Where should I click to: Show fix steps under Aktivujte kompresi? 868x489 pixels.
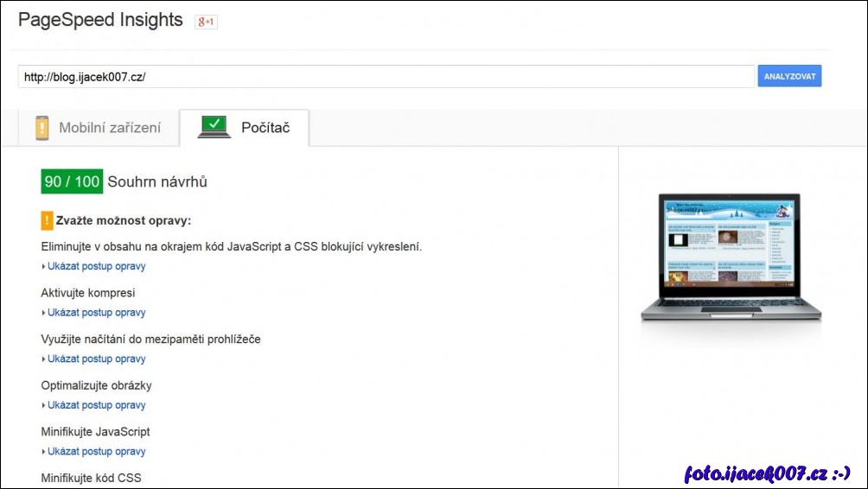click(x=96, y=313)
